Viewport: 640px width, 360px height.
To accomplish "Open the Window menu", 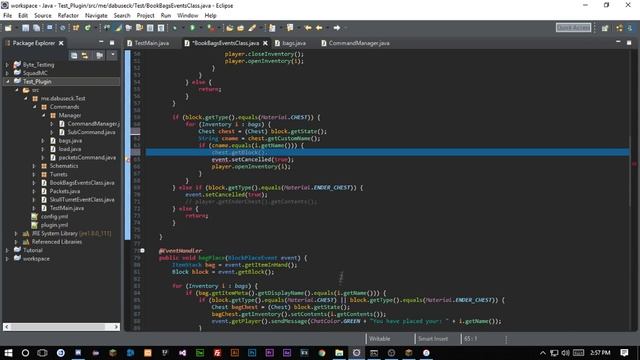I will tap(187, 16).
